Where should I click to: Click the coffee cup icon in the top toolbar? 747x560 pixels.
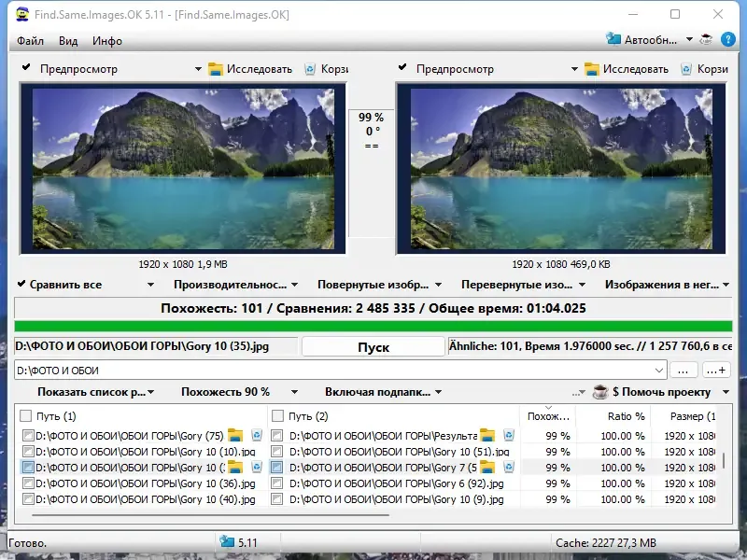pos(706,39)
